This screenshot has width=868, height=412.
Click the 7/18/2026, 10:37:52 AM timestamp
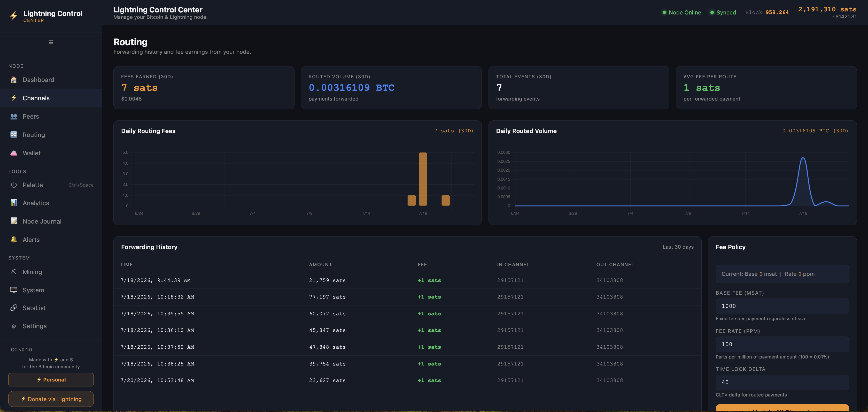click(157, 347)
